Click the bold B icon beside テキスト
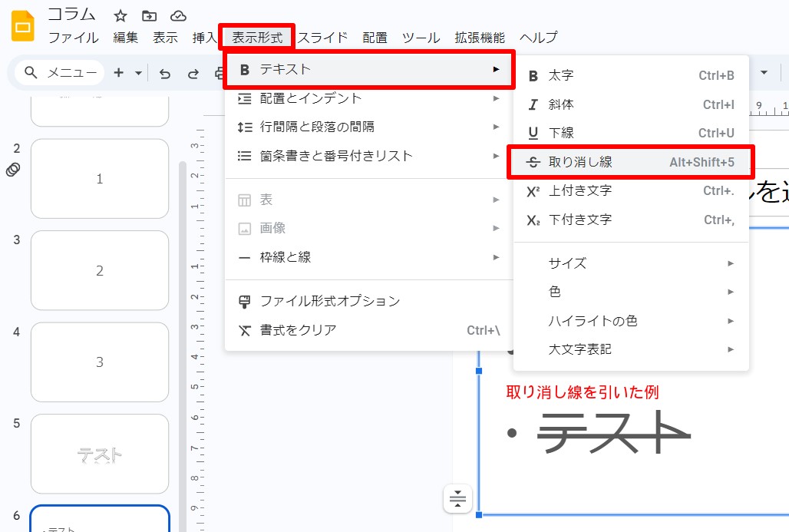This screenshot has width=789, height=532. [x=245, y=69]
